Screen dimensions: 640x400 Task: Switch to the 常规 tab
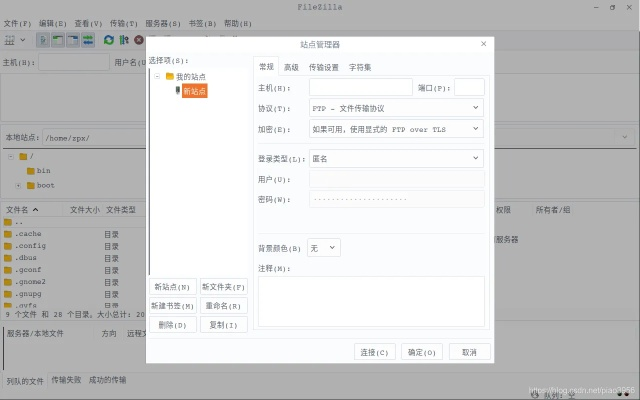coord(266,67)
